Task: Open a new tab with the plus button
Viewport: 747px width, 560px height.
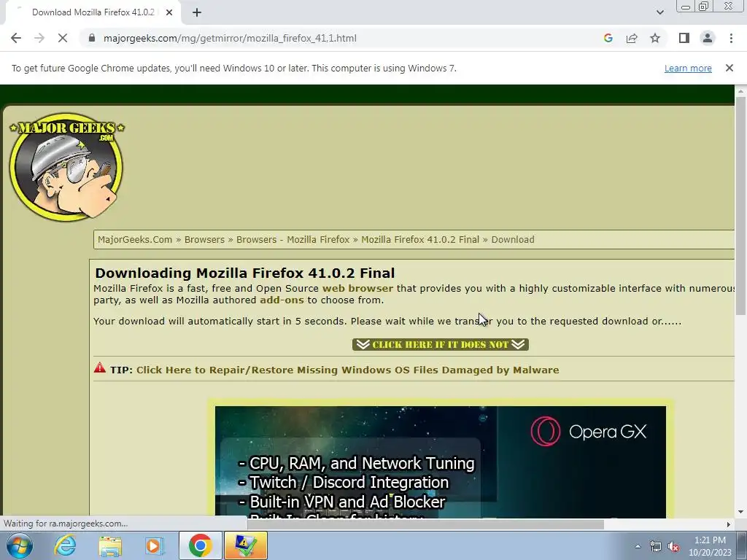Action: pos(197,12)
